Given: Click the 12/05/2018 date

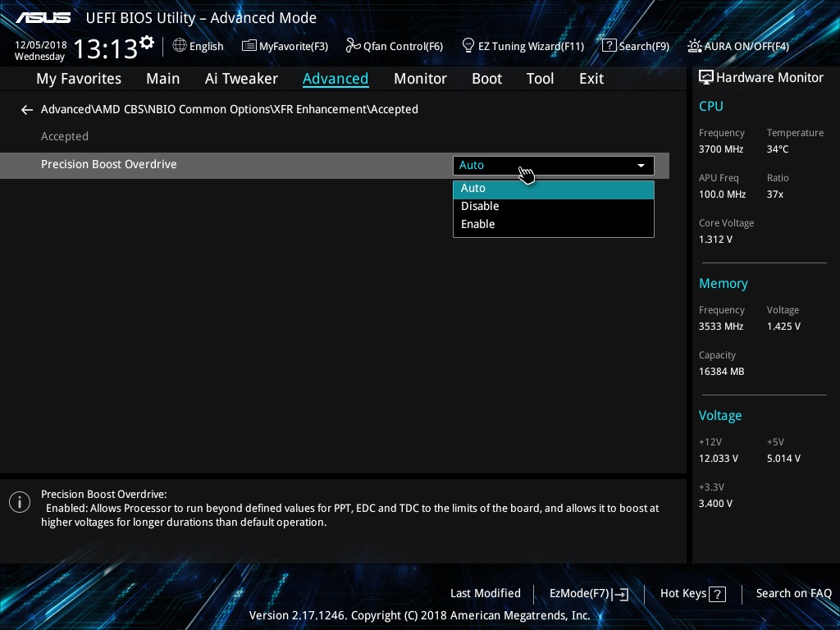Looking at the screenshot, I should 41,45.
